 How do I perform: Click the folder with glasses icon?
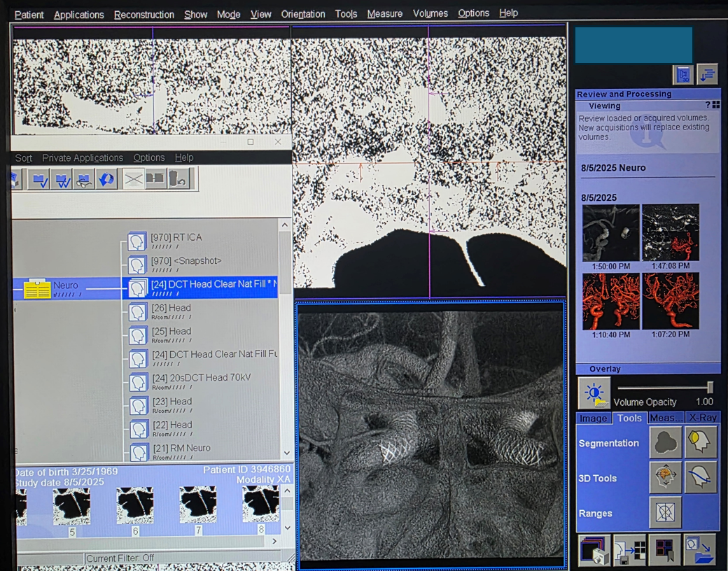(85, 180)
